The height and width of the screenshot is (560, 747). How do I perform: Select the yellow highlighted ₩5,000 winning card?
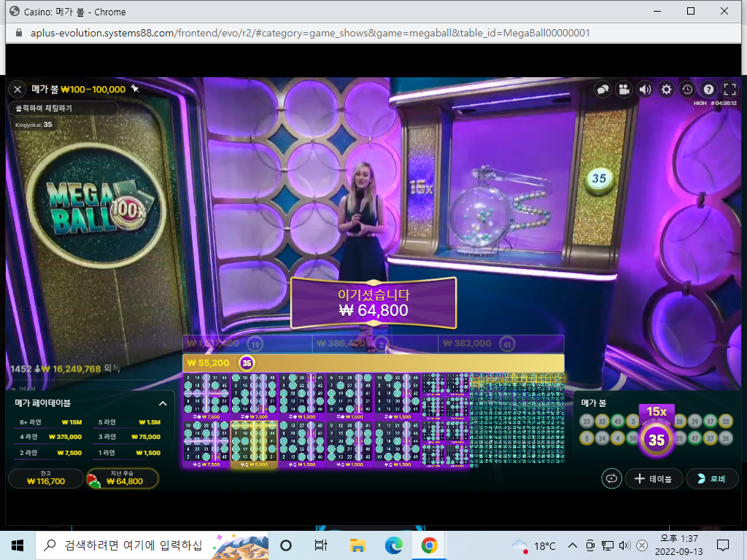click(x=254, y=444)
